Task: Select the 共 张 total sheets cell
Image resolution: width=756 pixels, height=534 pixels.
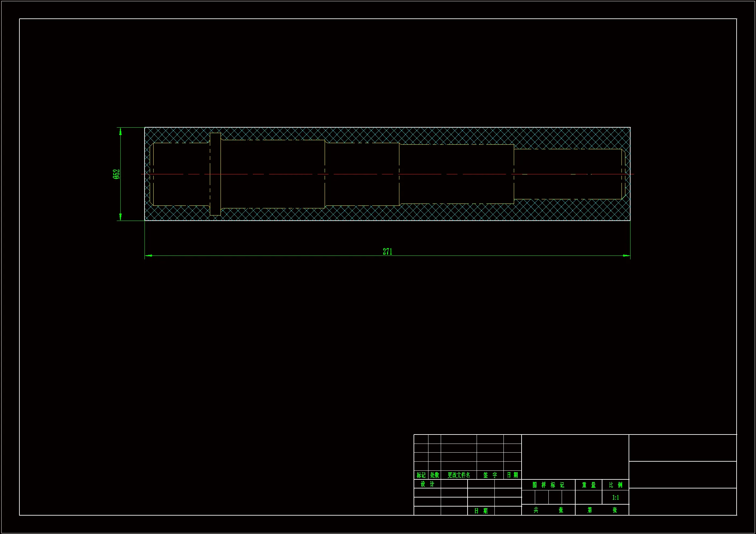Action: point(548,510)
